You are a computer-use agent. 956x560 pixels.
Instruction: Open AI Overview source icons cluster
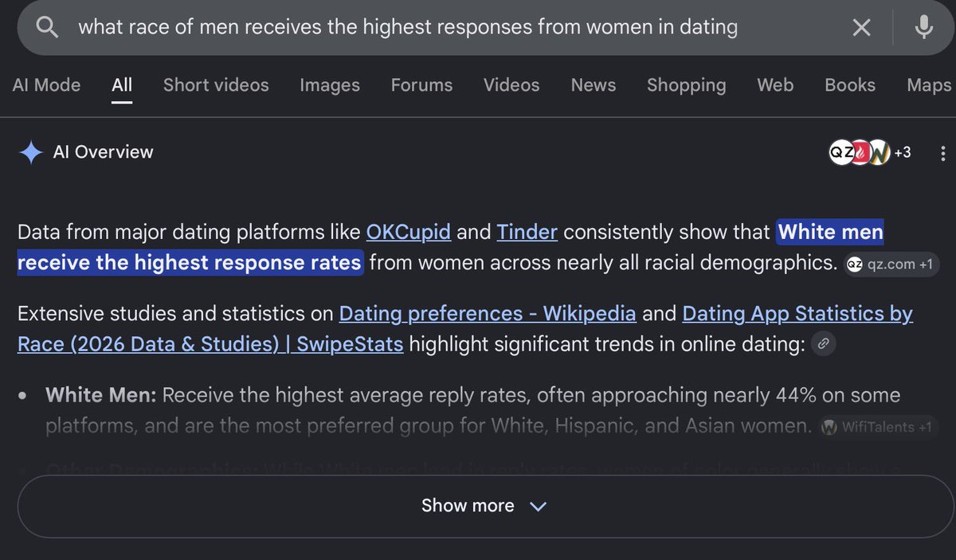(870, 152)
